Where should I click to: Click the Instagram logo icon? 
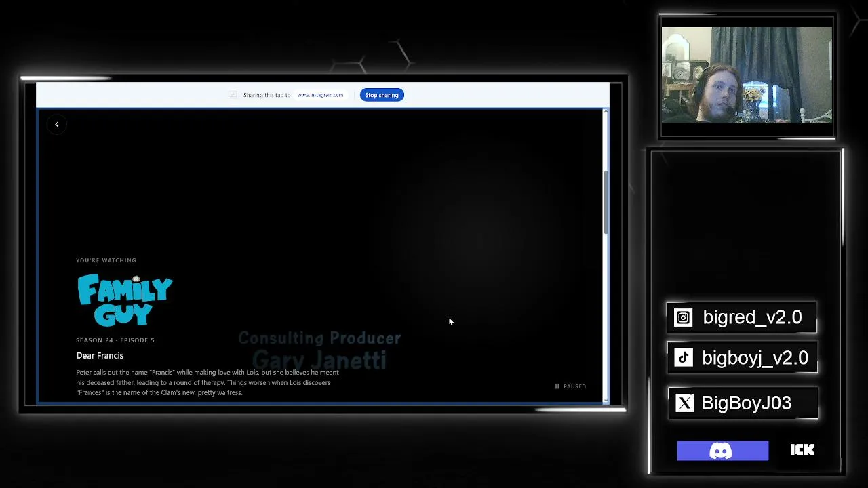click(x=684, y=318)
